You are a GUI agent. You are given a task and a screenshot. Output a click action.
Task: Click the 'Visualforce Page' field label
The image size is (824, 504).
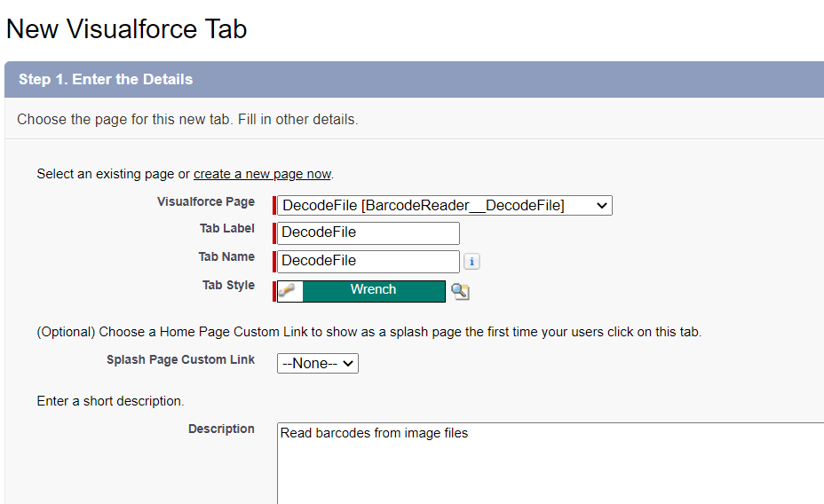point(206,201)
